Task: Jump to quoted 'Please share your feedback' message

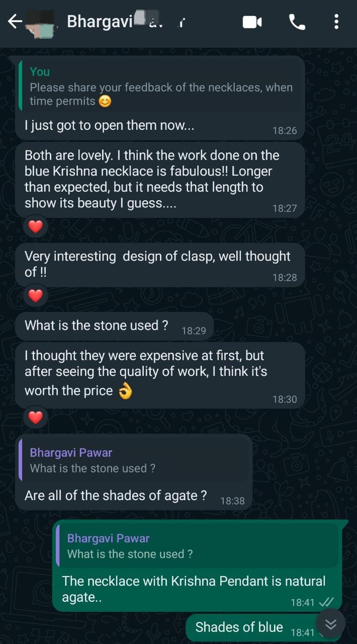Action: [161, 87]
